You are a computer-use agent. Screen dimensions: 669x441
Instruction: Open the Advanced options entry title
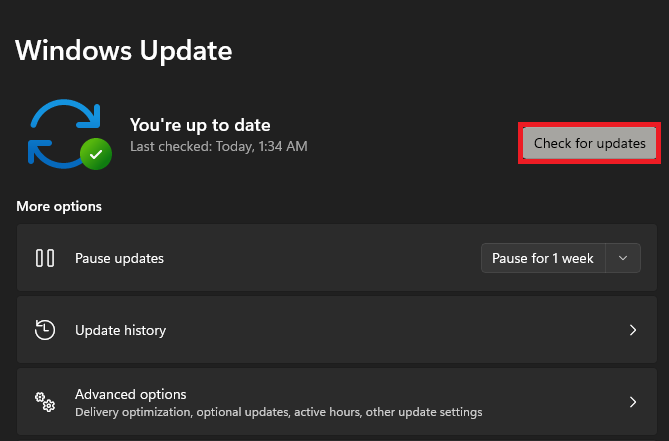131,394
